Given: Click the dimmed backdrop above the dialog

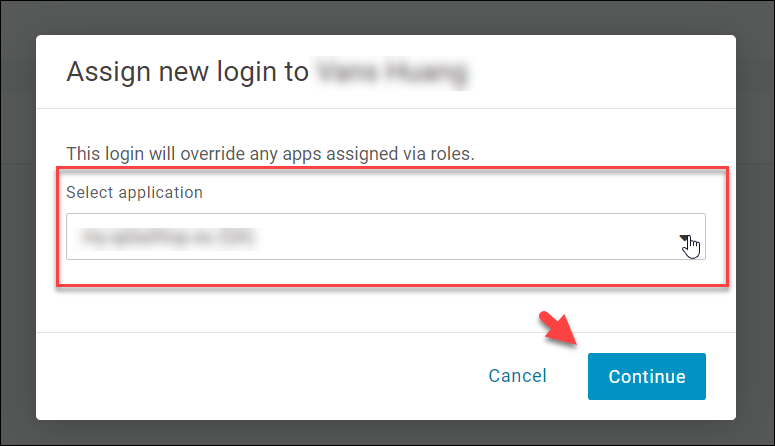Looking at the screenshot, I should point(386,17).
